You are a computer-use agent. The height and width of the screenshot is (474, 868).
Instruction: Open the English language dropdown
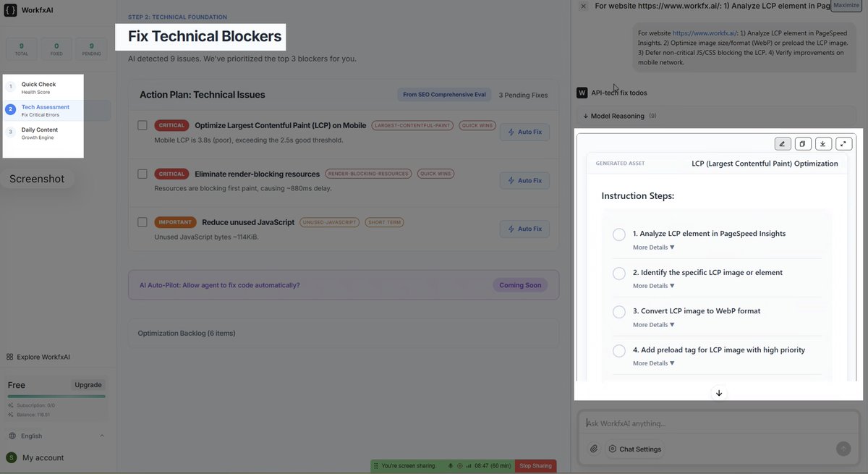tap(58, 436)
